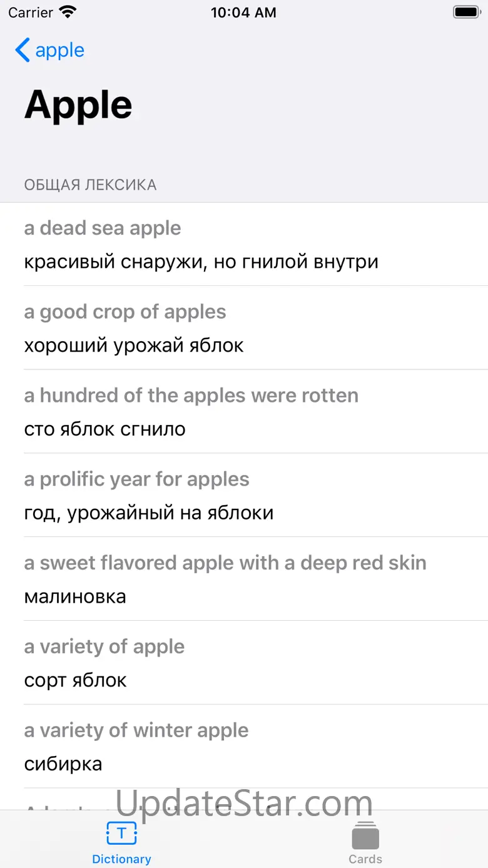Image resolution: width=488 pixels, height=868 pixels.
Task: Tap the translation 'малиновка'
Action: coord(75,596)
